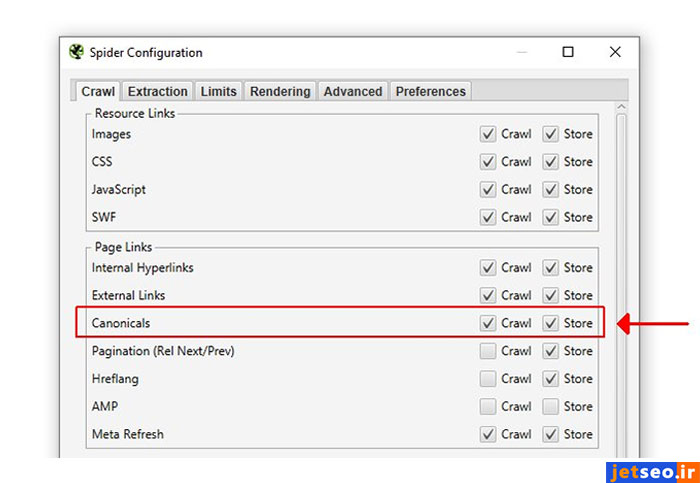Enable Crawl for Hreflang
The width and height of the screenshot is (700, 483).
[x=488, y=379]
